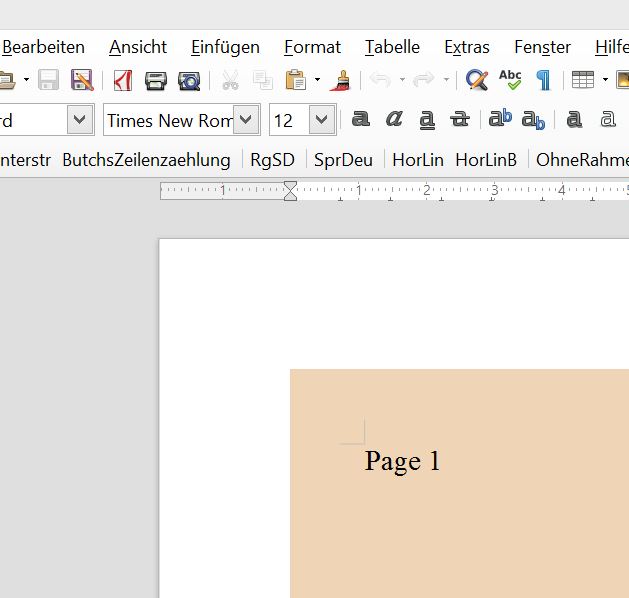Open Find and Replace magnifier icon
Viewport: 629px width, 598px height.
(x=477, y=80)
